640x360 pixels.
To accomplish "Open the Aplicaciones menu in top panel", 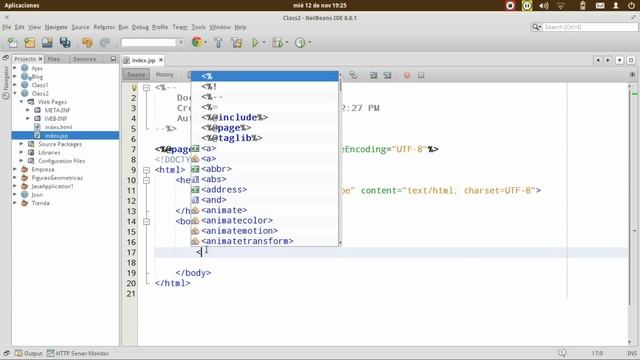I will coord(22,5).
